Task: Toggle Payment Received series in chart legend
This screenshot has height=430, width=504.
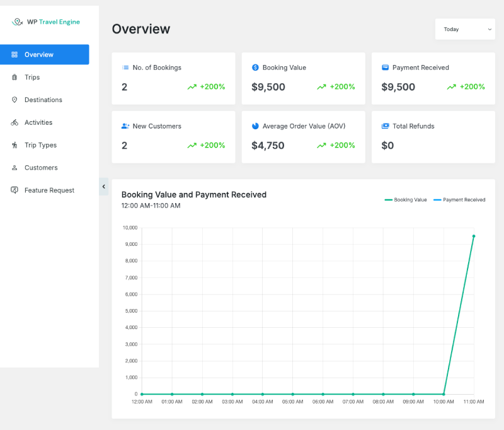Action: [459, 200]
